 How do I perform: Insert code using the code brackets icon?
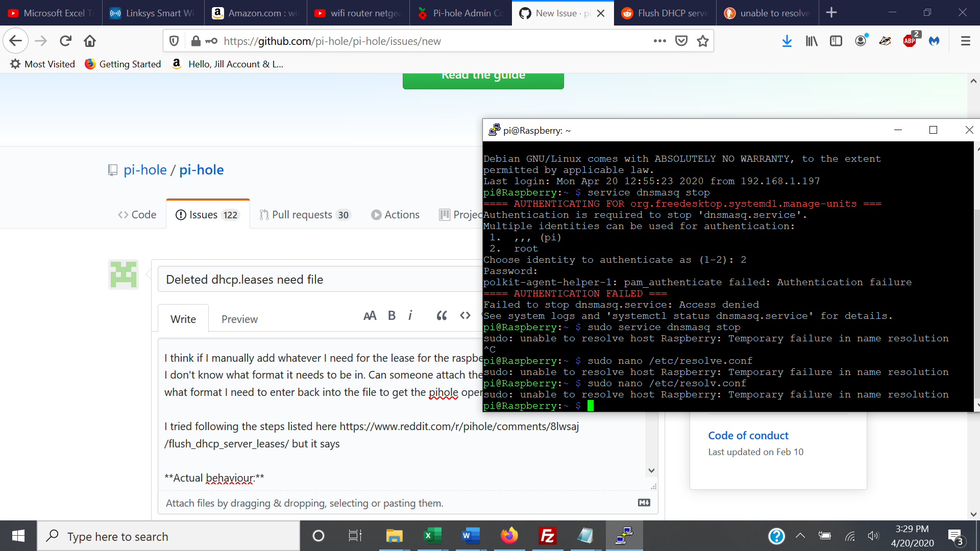[x=464, y=315]
